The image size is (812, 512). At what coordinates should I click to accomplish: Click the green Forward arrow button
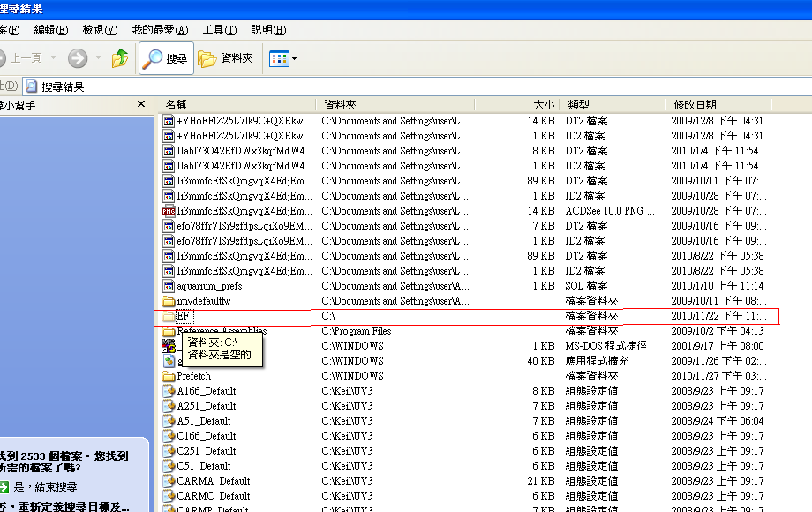78,58
